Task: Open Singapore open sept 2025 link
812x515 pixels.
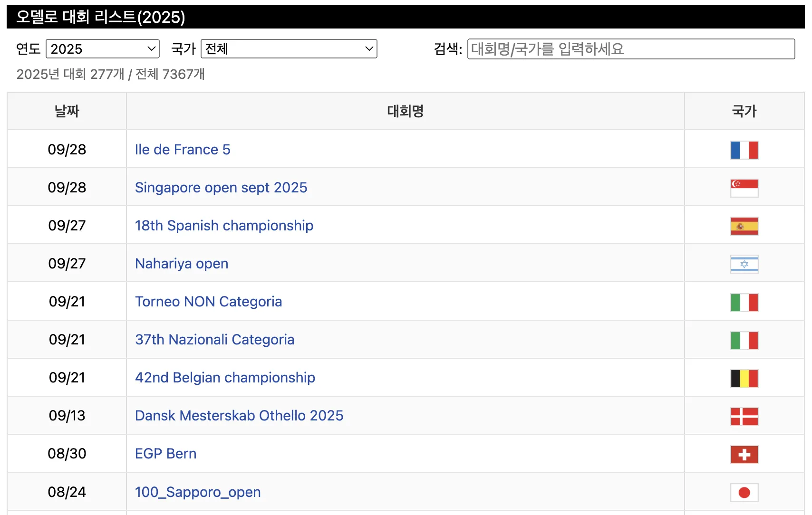Action: click(221, 188)
